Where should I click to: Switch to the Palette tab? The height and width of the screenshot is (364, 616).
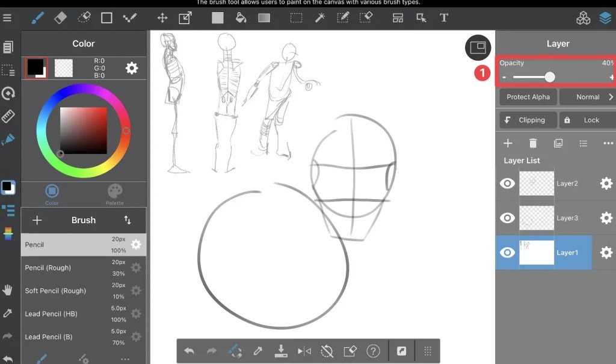[114, 194]
